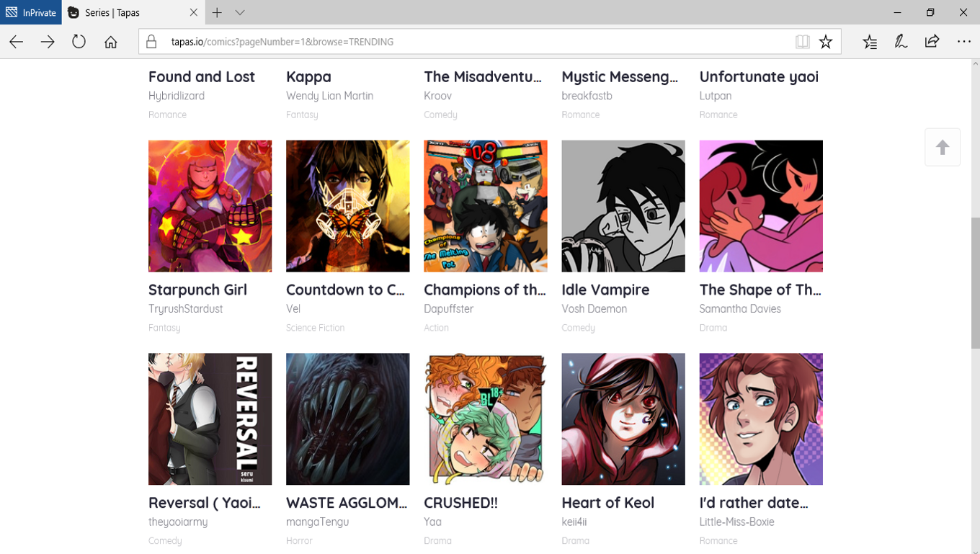Image resolution: width=980 pixels, height=554 pixels.
Task: Open Settings and more ellipsis menu
Action: [x=964, y=42]
